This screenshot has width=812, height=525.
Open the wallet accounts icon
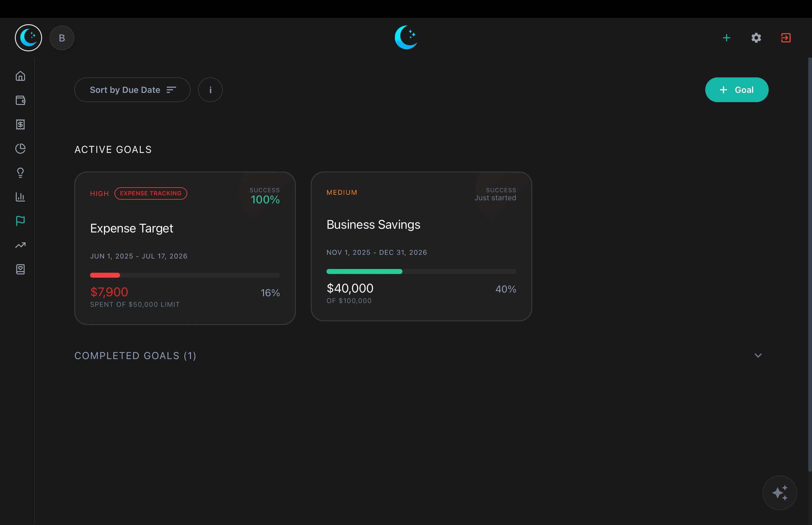pos(20,100)
